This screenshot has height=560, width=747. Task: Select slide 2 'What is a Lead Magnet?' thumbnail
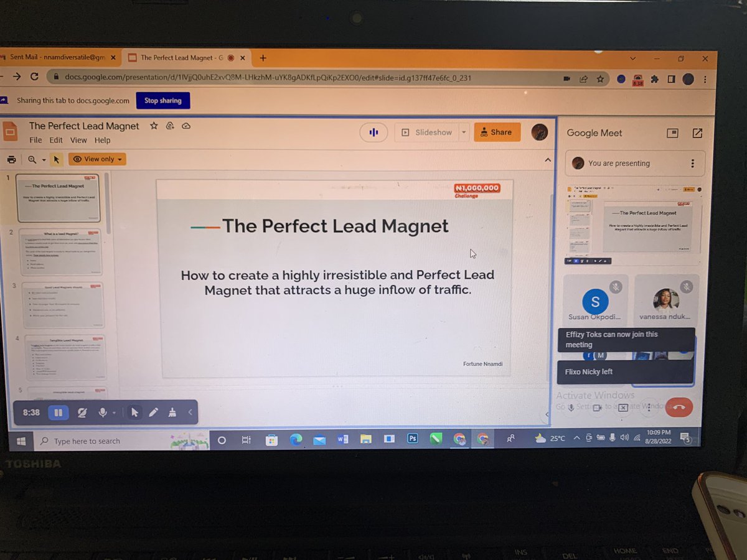60,252
